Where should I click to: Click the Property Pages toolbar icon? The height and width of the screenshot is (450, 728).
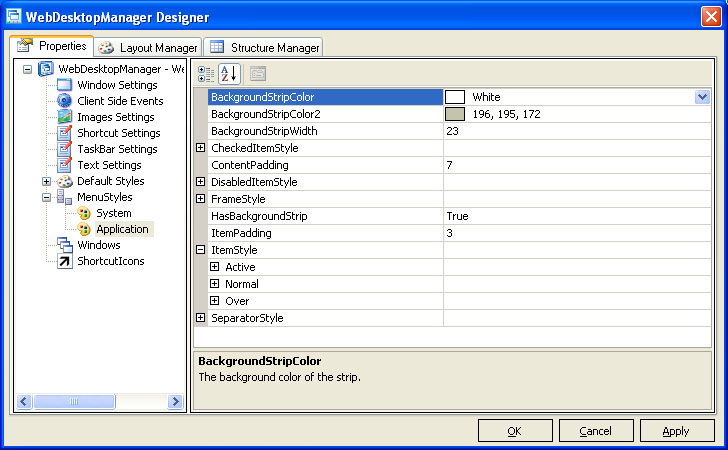257,73
